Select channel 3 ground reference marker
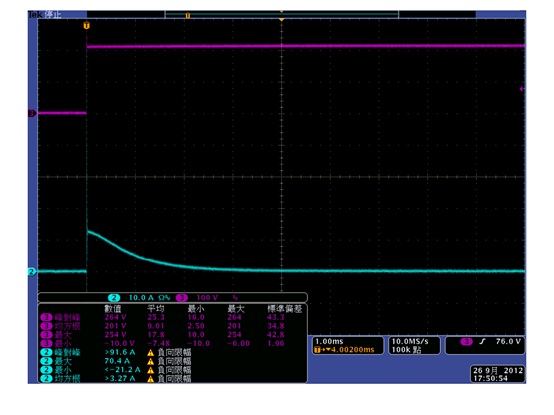Viewport: 554px width, 415px height. pos(32,113)
